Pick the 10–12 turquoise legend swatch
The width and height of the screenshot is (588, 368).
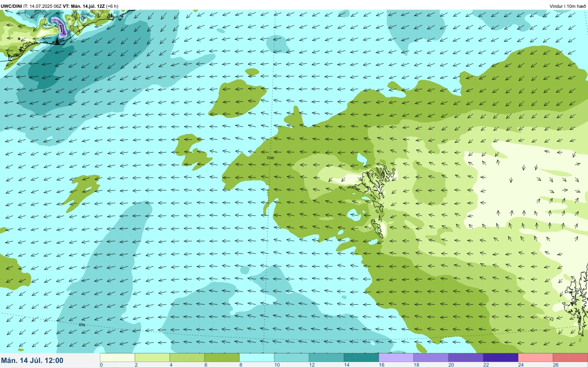pyautogui.click(x=292, y=357)
